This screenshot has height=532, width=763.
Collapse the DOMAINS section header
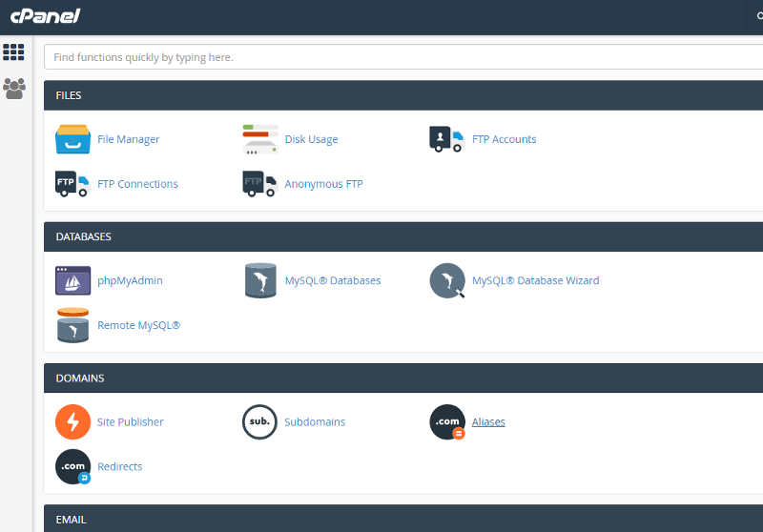[403, 379]
